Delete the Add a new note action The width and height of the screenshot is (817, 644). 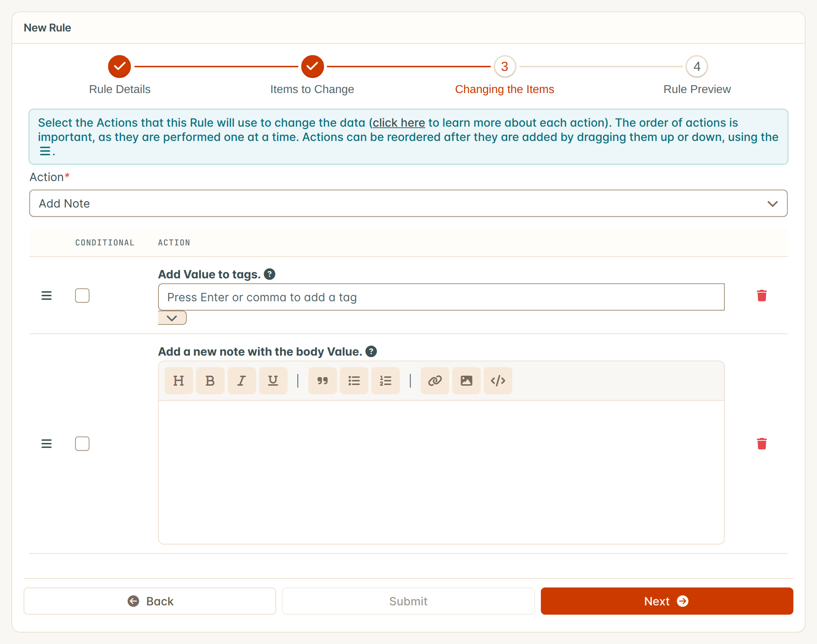tap(762, 444)
